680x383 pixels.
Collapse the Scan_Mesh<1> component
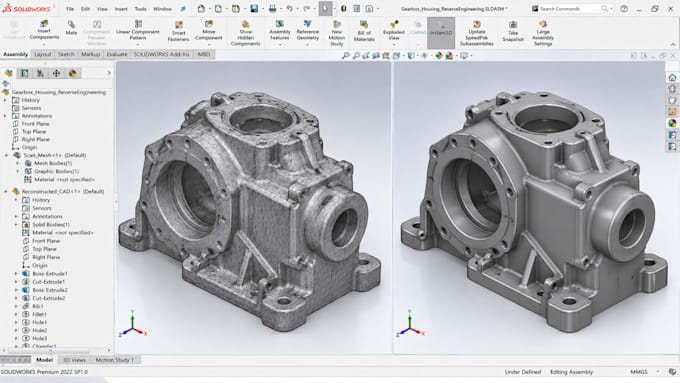[6, 155]
